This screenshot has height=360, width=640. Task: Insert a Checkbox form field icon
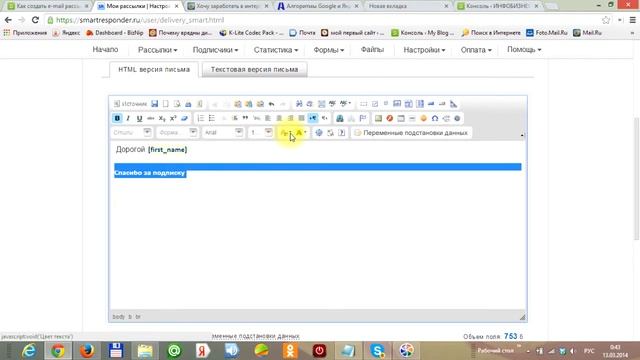click(375, 104)
